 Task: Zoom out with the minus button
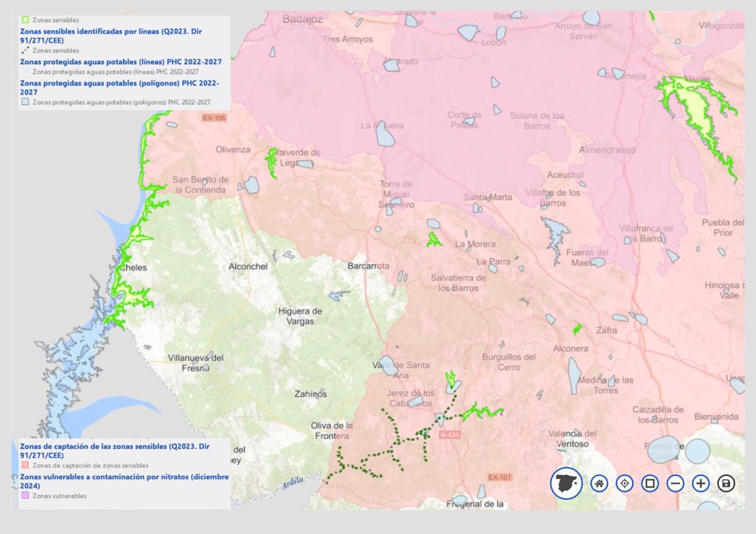(x=675, y=484)
